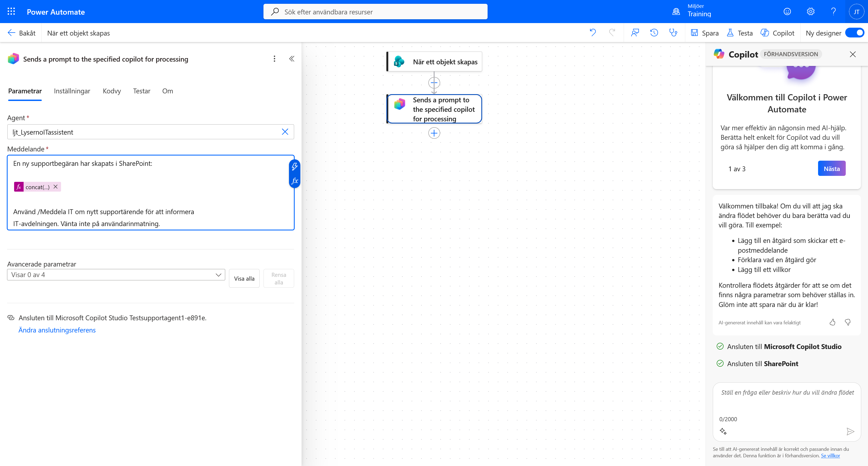868x466 pixels.
Task: Open the Se villkor link
Action: tap(830, 456)
